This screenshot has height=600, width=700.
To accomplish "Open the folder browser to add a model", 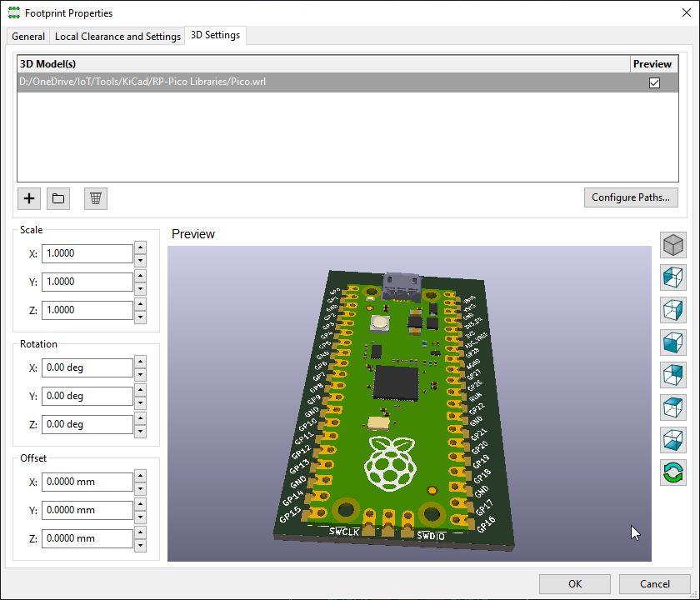I will [x=57, y=198].
